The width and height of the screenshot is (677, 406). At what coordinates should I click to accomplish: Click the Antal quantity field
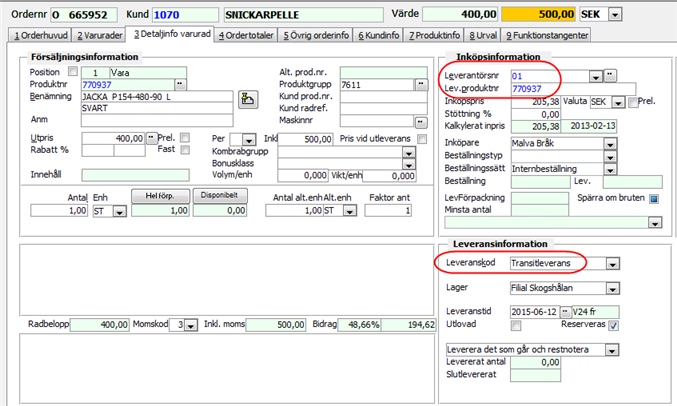[x=59, y=211]
